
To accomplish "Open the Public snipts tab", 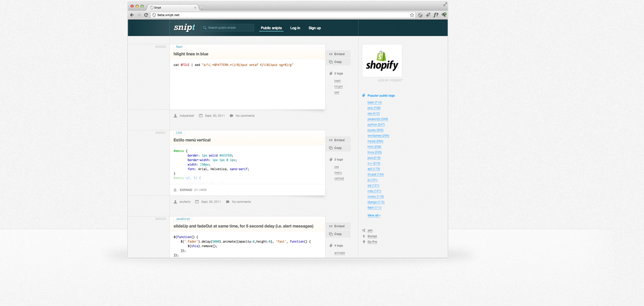I will coord(271,28).
